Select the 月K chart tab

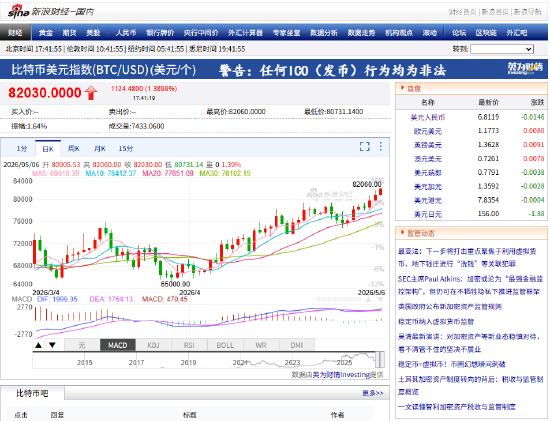(x=100, y=149)
